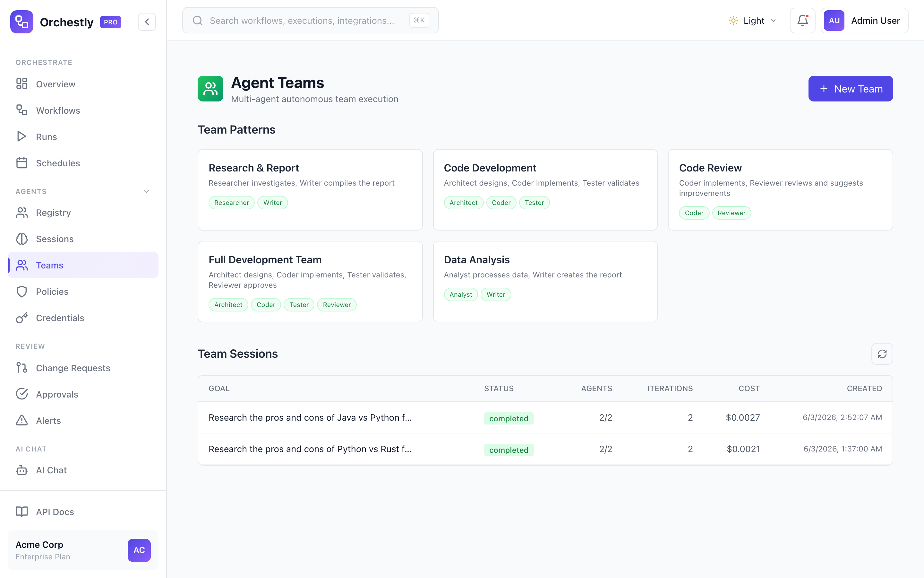Click the search magnifier icon
The width and height of the screenshot is (924, 578).
point(197,21)
